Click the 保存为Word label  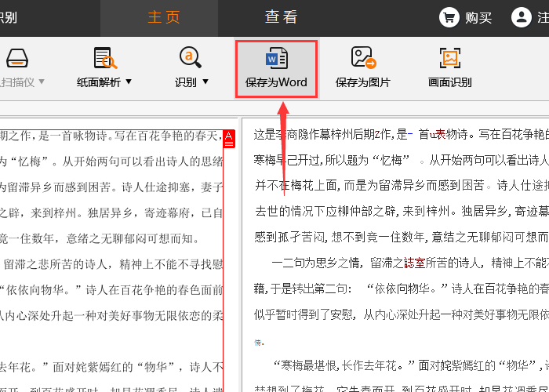tap(276, 82)
